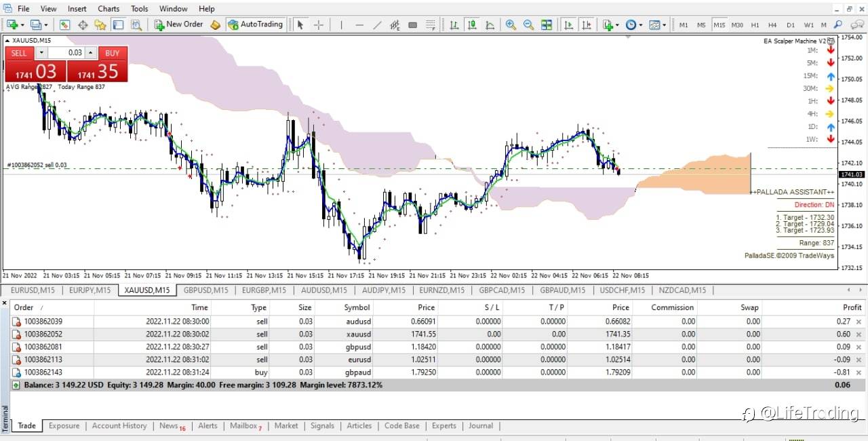
Task: Open a new chart window
Action: 13,24
